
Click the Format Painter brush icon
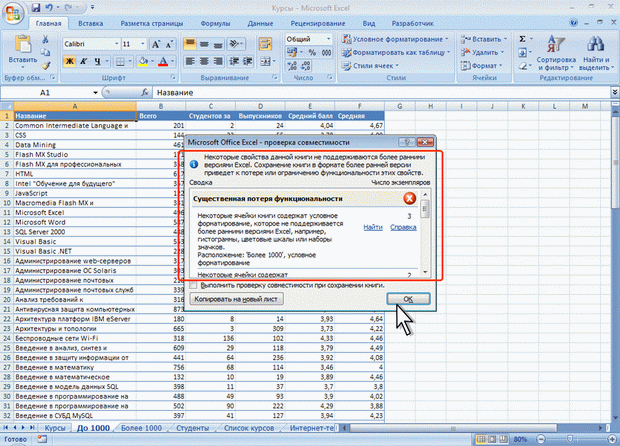[x=46, y=66]
